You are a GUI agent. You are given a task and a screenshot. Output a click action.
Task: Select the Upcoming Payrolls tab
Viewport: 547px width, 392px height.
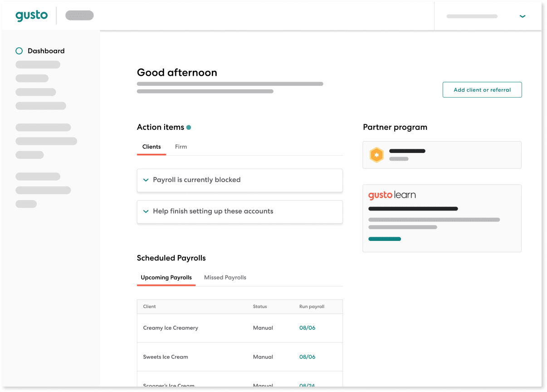tap(166, 277)
